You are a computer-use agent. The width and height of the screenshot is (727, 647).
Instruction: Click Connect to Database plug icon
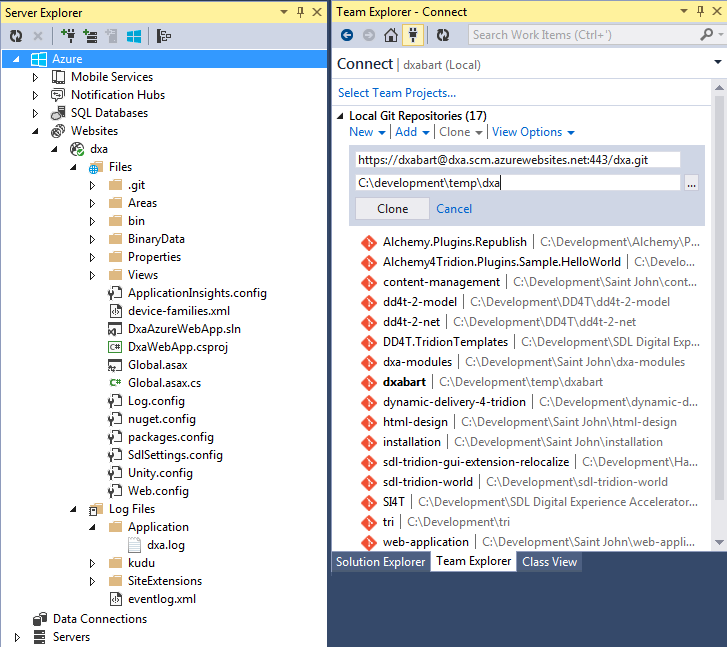pyautogui.click(x=69, y=36)
